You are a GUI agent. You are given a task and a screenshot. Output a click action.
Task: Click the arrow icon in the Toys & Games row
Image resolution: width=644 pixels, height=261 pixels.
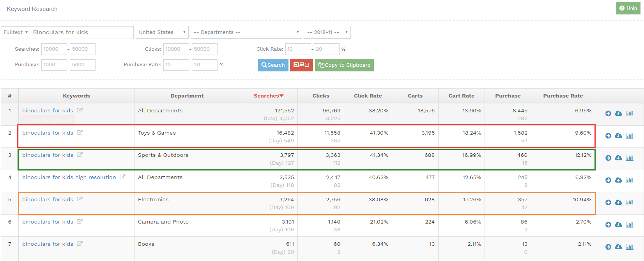(608, 136)
